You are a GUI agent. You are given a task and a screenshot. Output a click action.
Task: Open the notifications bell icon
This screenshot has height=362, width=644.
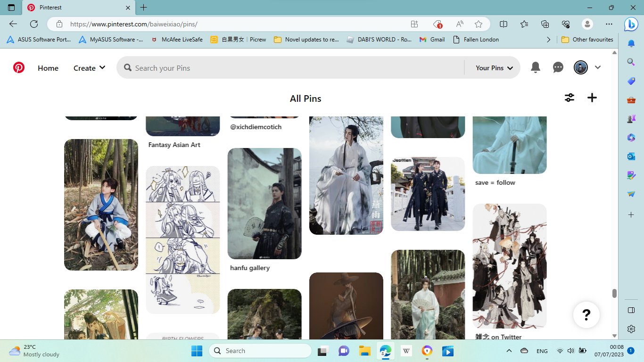(x=535, y=68)
